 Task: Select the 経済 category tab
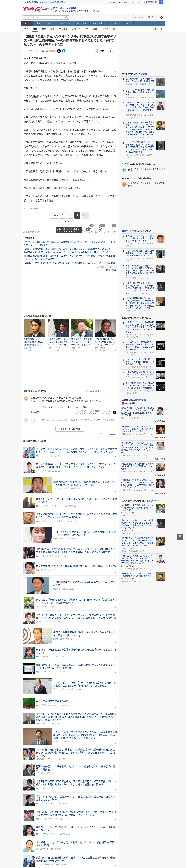pos(52,29)
